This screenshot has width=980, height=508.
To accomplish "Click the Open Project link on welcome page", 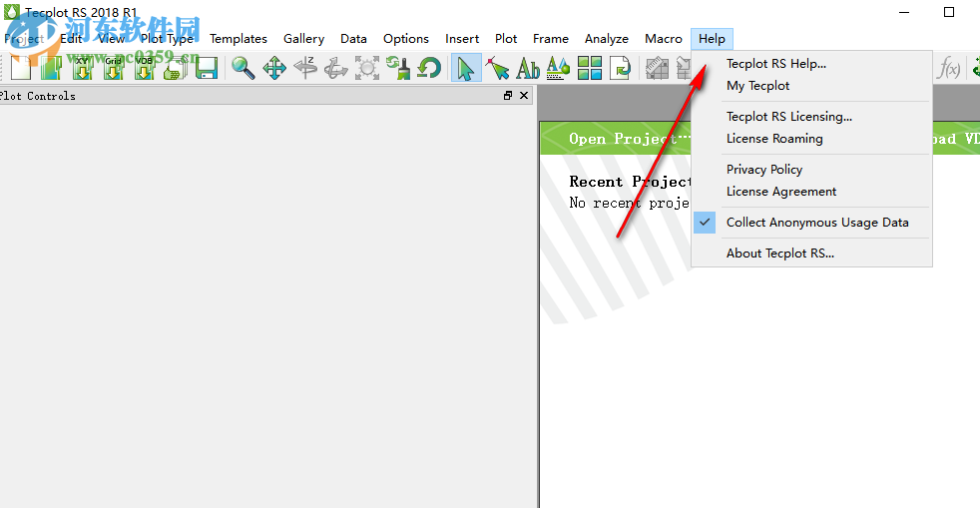I will click(630, 139).
